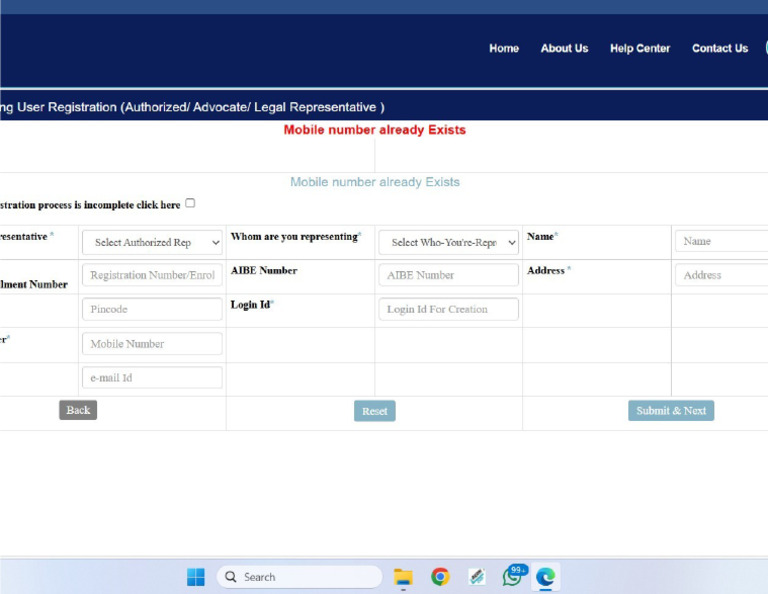Screen dimensions: 768x594
Task: Click the taskbar search magnifier icon
Action: [230, 577]
